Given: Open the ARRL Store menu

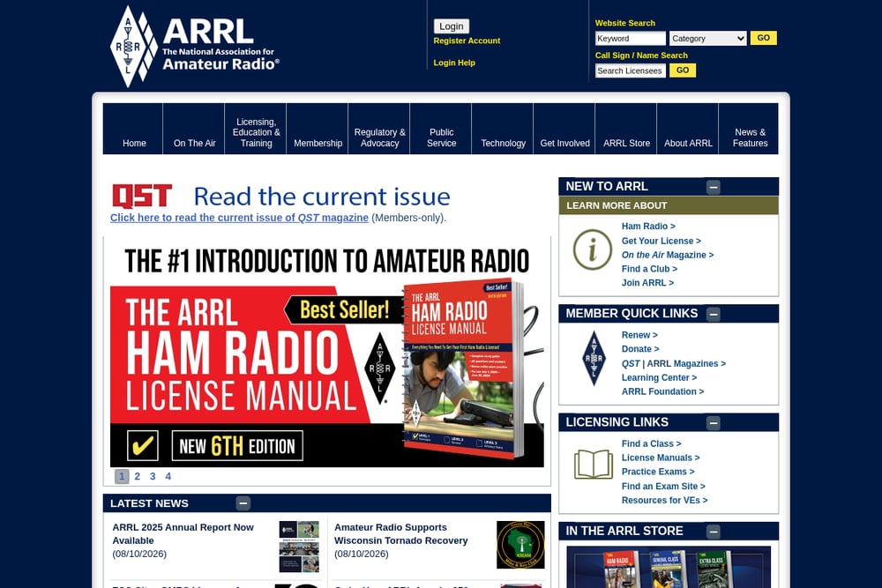Looking at the screenshot, I should 626,129.
